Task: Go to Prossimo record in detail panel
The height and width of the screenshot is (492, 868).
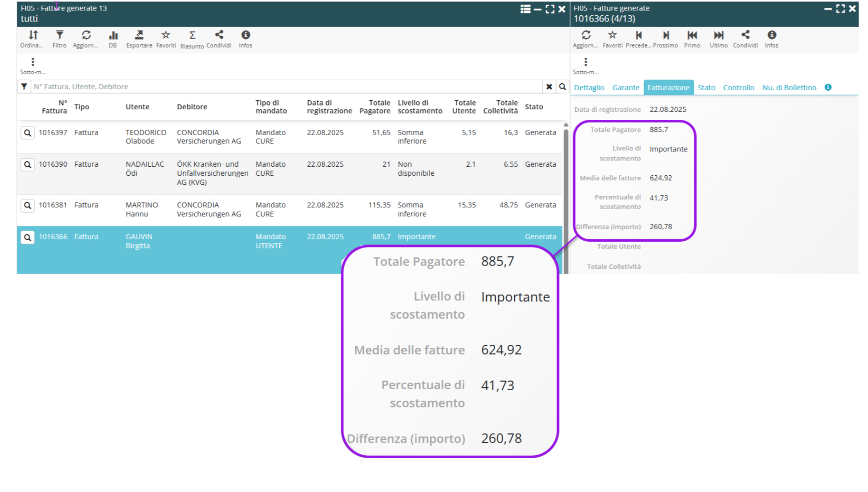Action: pyautogui.click(x=666, y=35)
